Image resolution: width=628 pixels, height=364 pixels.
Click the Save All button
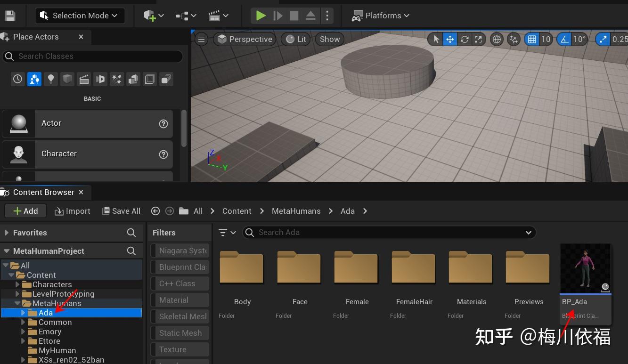(121, 211)
